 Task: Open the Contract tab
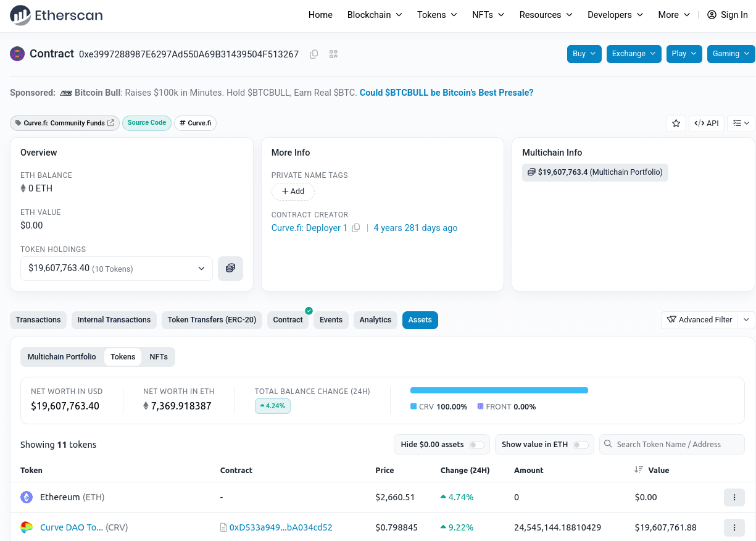288,320
